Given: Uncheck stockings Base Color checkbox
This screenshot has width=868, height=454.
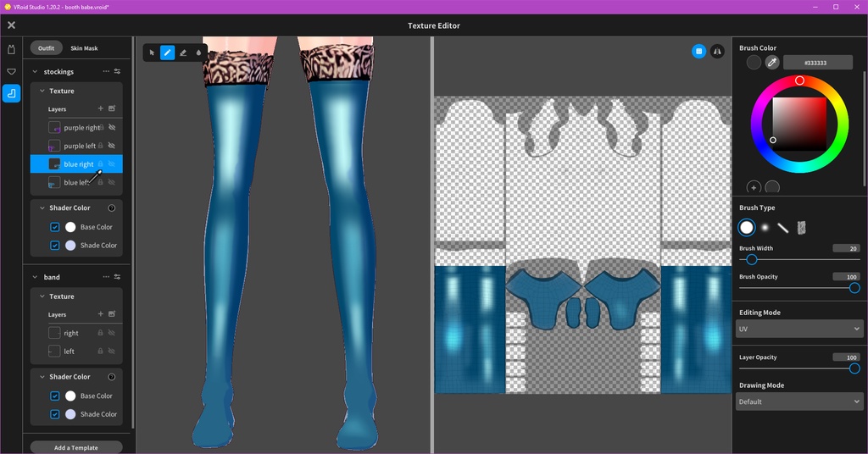Looking at the screenshot, I should pos(55,227).
